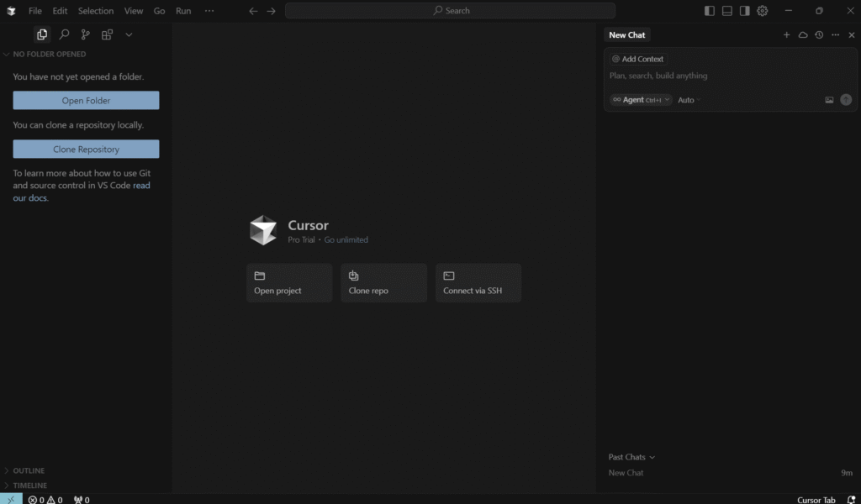861x504 pixels.
Task: Open the cloud agents icon
Action: pos(803,34)
